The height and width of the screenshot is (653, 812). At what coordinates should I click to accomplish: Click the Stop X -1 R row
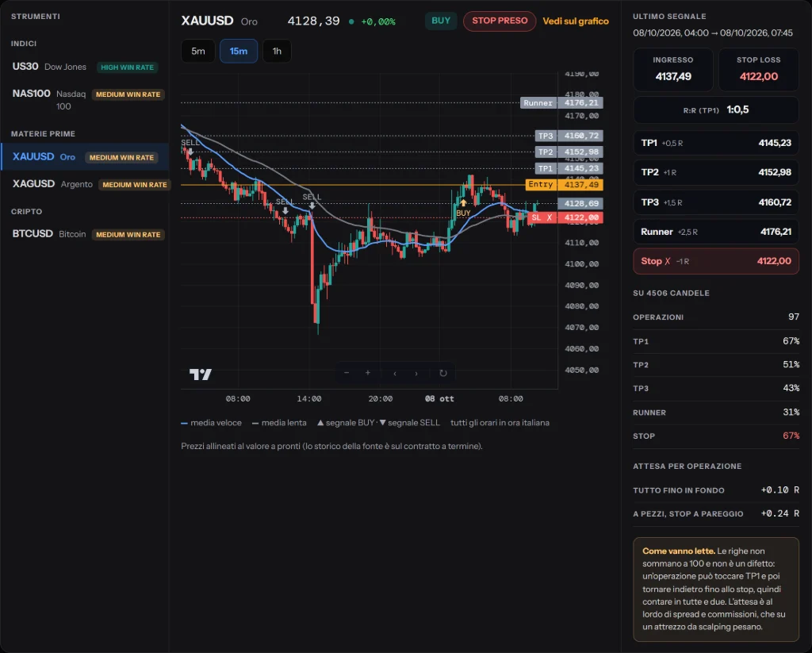pyautogui.click(x=716, y=261)
